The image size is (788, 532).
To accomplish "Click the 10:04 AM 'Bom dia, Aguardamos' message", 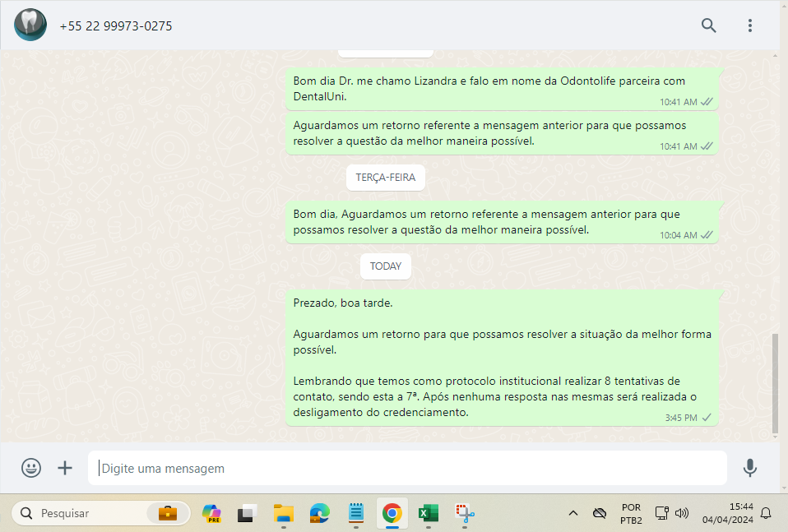I will pyautogui.click(x=502, y=222).
